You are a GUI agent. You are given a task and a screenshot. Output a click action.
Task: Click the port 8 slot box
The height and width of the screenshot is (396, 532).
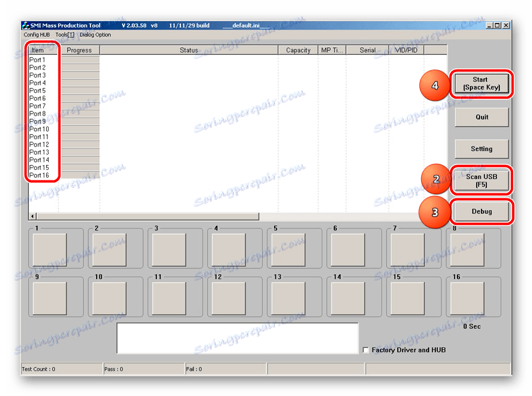(467, 250)
